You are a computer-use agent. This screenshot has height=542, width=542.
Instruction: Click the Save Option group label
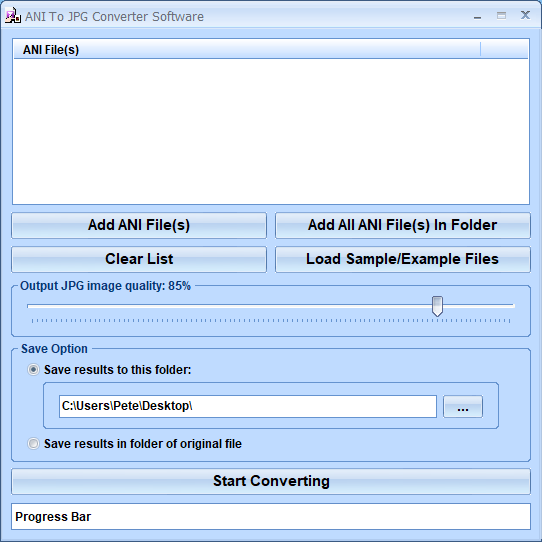tap(54, 349)
